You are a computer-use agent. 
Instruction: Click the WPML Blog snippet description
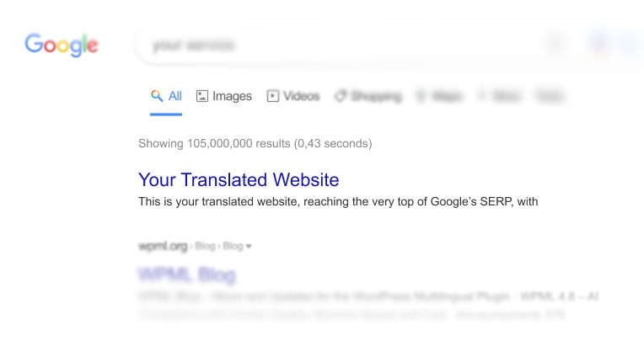coord(368,306)
